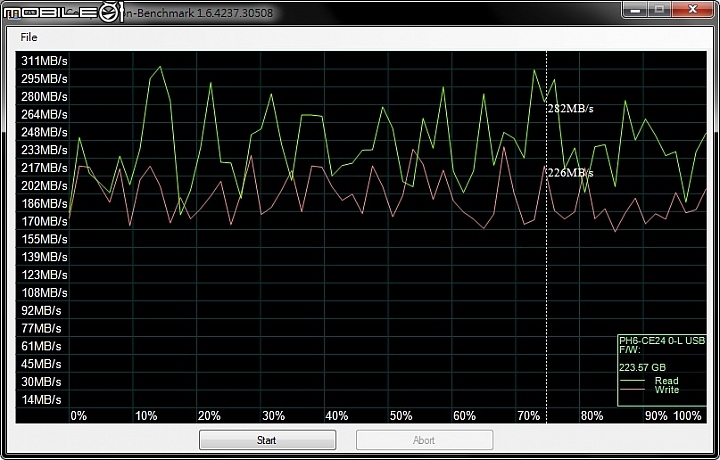This screenshot has width=720, height=460.
Task: Click the 311MB/s axis label
Action: (44, 61)
